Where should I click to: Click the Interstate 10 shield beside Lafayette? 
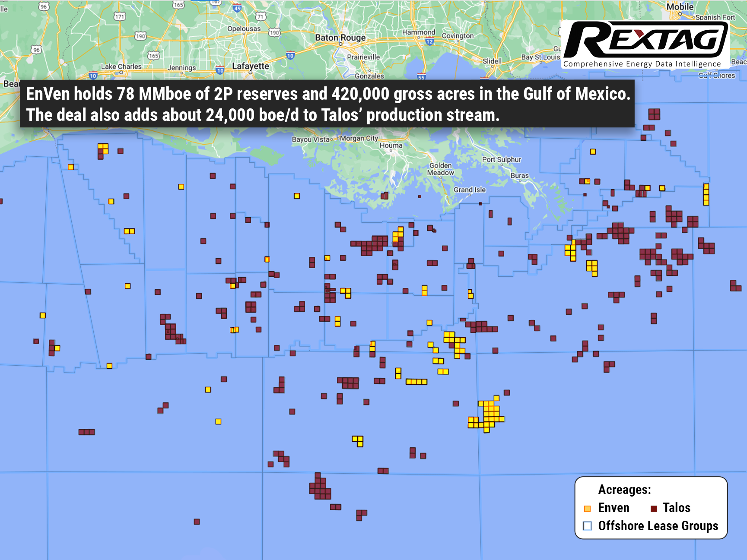(220, 70)
